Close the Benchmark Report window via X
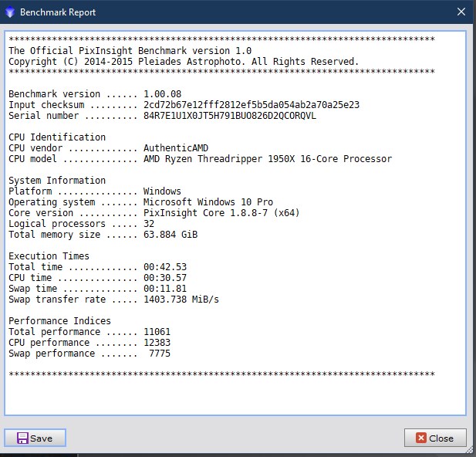The width and height of the screenshot is (476, 457). click(x=461, y=12)
